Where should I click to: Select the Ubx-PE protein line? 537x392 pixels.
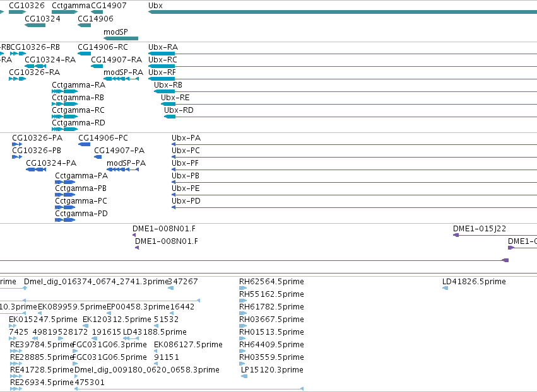(354, 195)
